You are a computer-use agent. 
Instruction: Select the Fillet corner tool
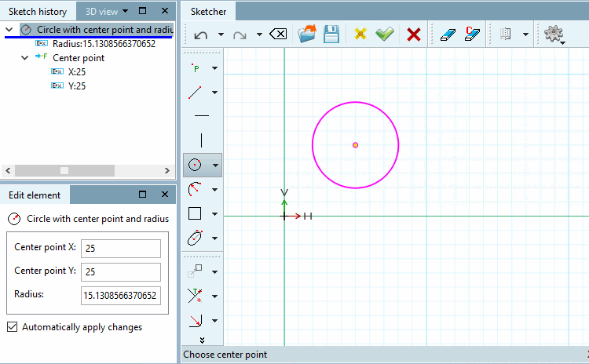click(x=196, y=321)
